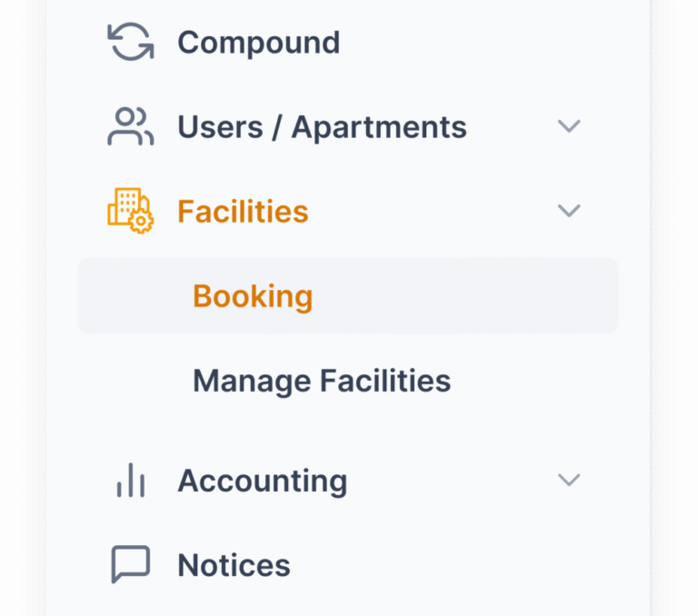Image resolution: width=698 pixels, height=616 pixels.
Task: Click the dimmed backdrop left of sidebar
Action: click(x=22, y=309)
